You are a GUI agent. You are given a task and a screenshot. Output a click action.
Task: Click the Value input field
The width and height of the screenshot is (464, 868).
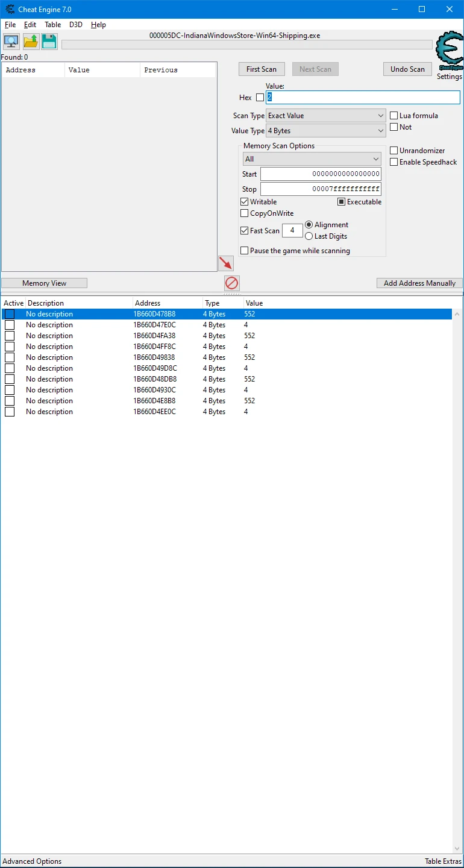(363, 97)
